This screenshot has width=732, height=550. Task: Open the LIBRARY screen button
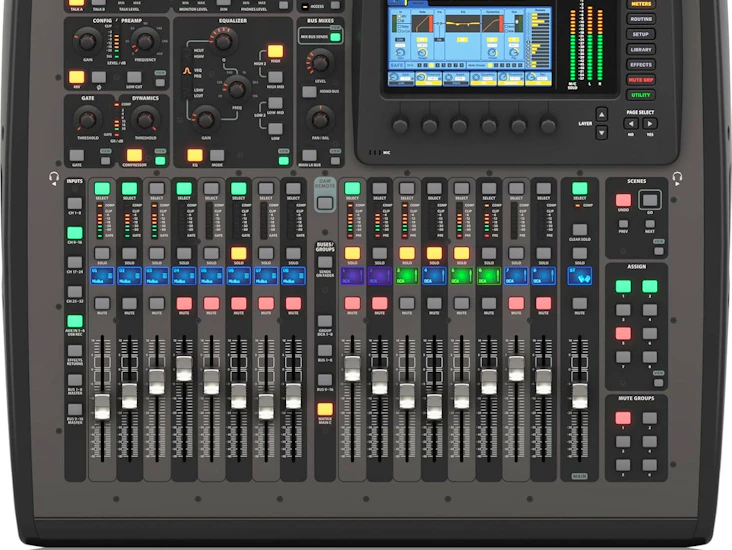click(641, 49)
